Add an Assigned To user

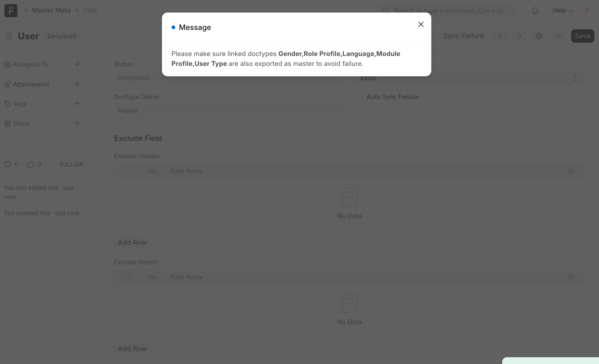pos(77,64)
